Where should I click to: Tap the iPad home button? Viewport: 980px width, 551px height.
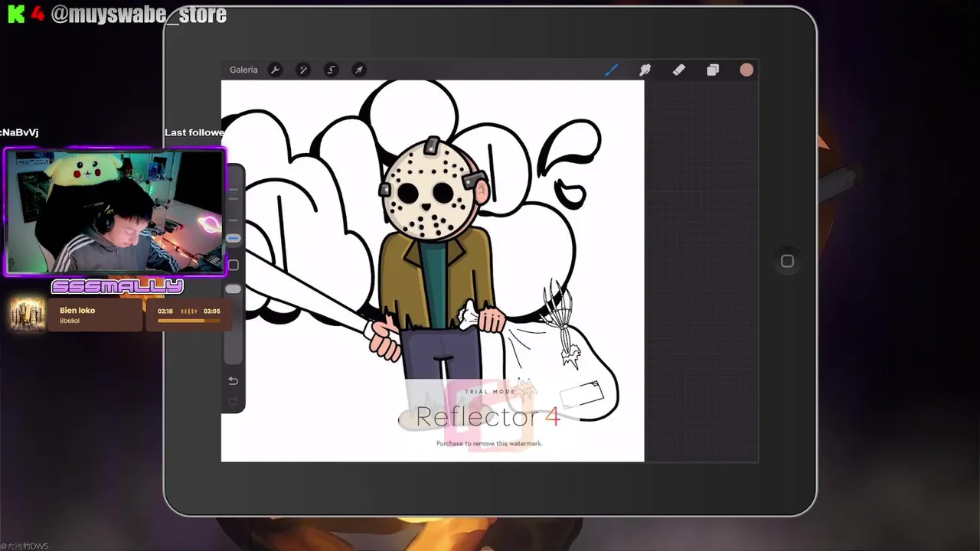coord(787,261)
